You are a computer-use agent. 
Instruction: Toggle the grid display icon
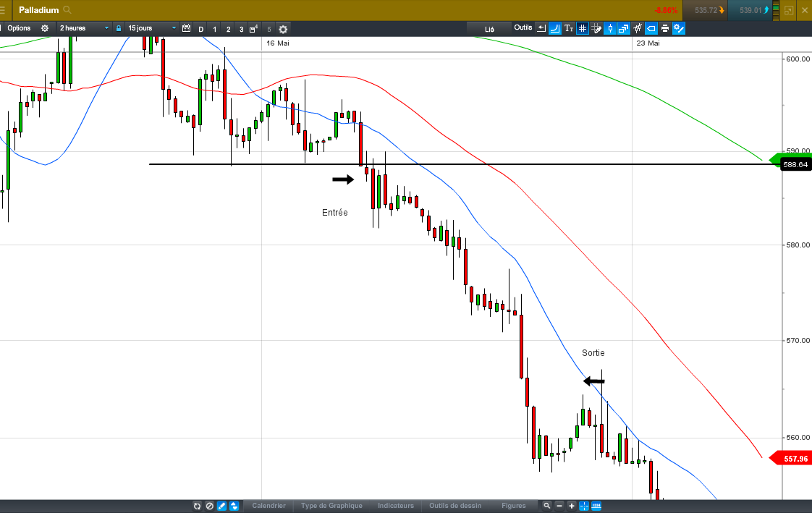[x=583, y=28]
